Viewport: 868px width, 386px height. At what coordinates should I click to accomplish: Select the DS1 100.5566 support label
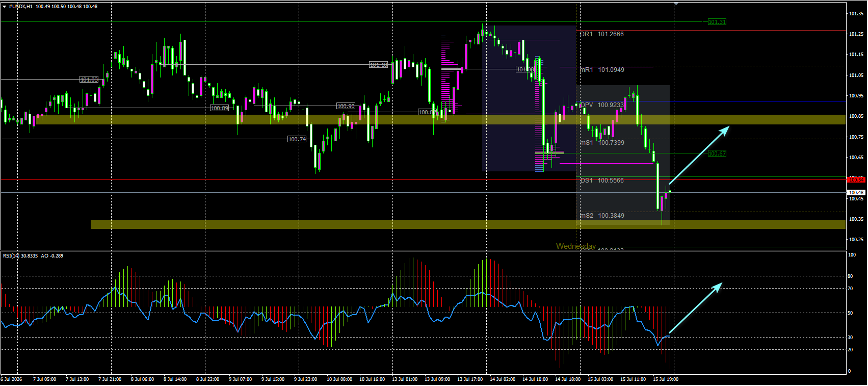click(x=602, y=181)
